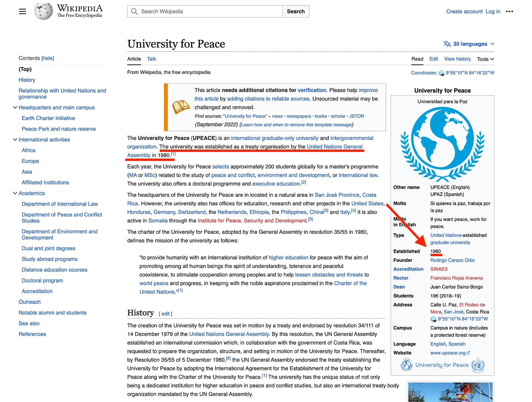Viewport: 532px width, 402px height.
Task: Click the edit link beside History heading
Action: [166, 314]
